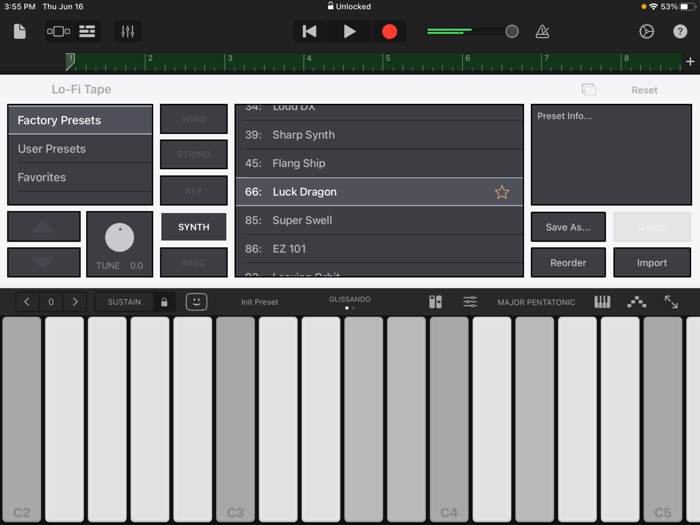700x525 pixels.
Task: Open song settings gear
Action: coord(646,32)
